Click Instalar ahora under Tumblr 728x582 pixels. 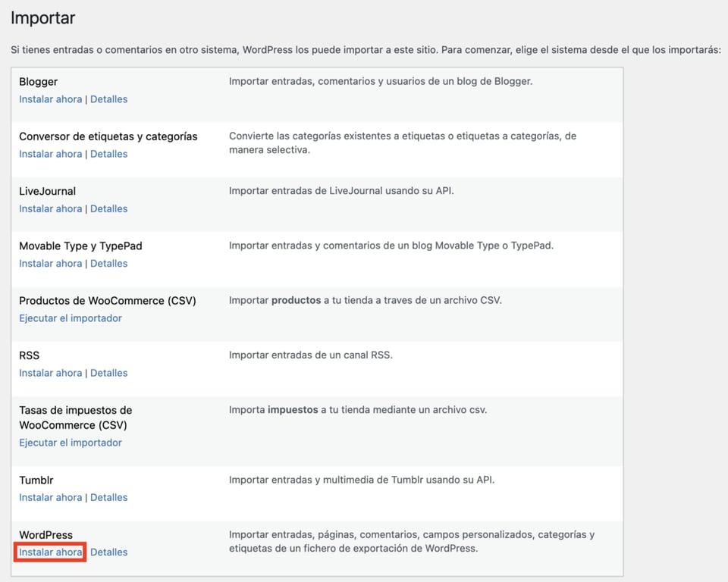point(50,497)
